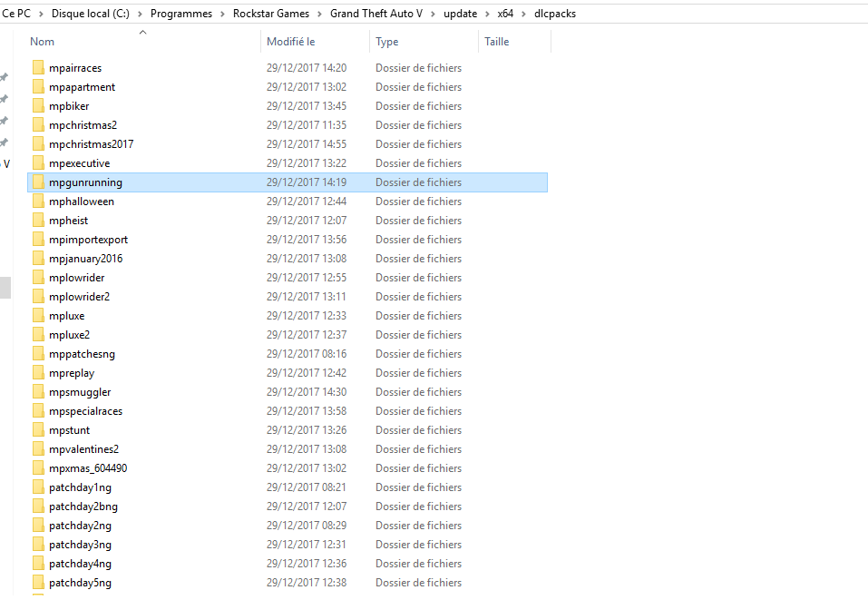868x600 pixels.
Task: Click the mpluxe2 folder icon
Action: click(38, 335)
